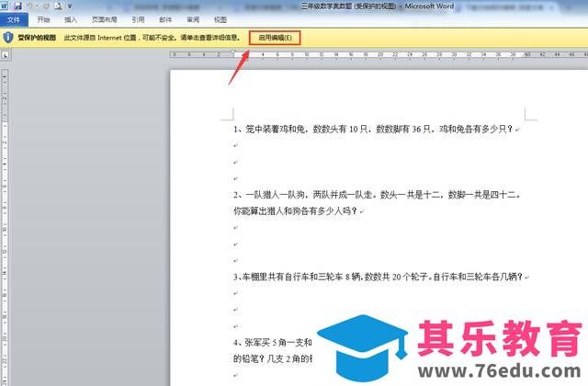Click the Print Preview magnifier icon

pos(58,6)
